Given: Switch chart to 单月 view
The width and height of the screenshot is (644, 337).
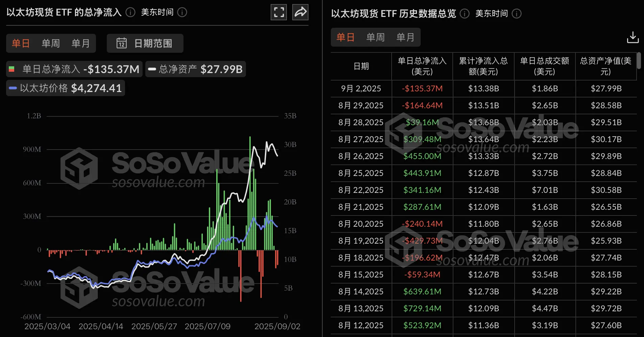Looking at the screenshot, I should tap(80, 43).
